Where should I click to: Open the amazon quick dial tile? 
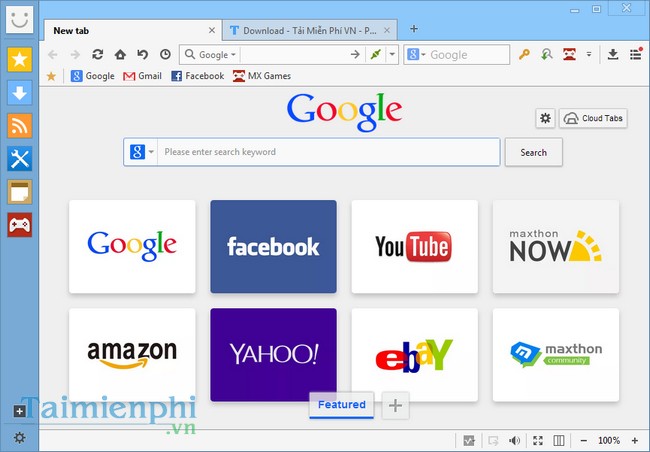pos(132,355)
